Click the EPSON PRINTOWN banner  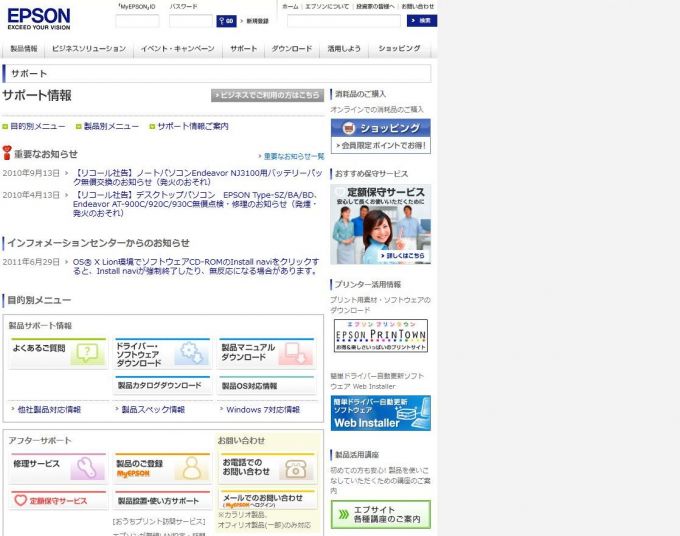pyautogui.click(x=381, y=336)
